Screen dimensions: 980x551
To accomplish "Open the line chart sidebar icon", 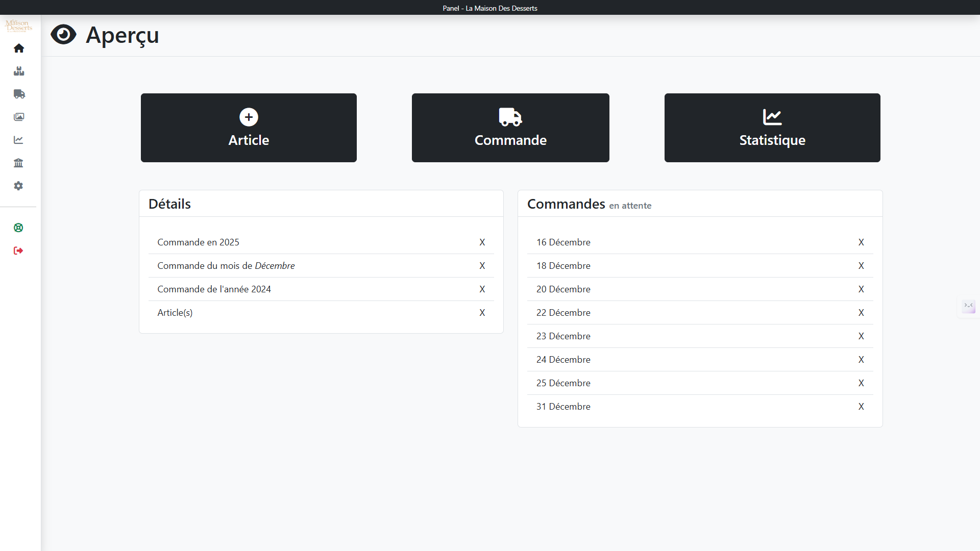I will tap(19, 140).
